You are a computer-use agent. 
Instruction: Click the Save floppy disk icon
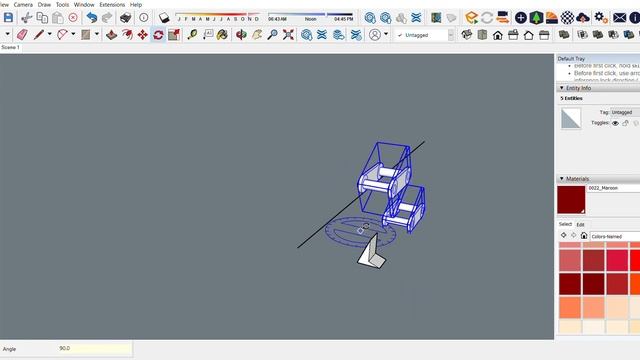point(9,18)
